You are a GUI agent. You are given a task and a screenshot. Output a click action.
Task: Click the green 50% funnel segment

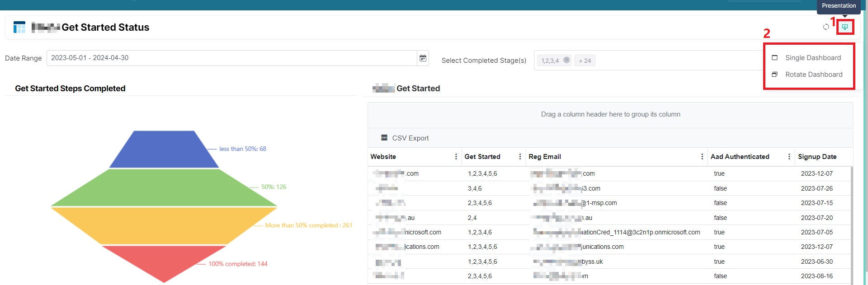(x=164, y=187)
